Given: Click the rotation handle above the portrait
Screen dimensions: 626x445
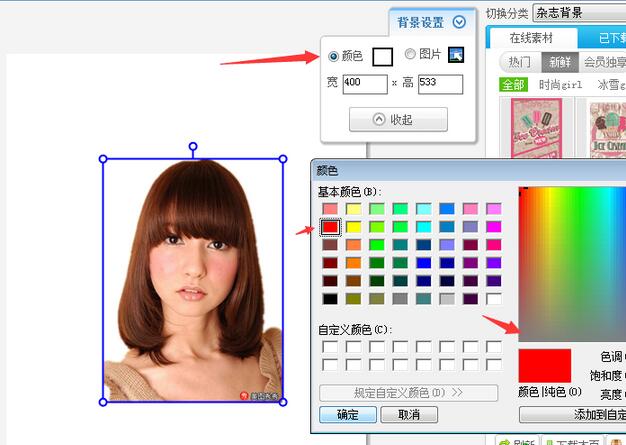Looking at the screenshot, I should [193, 146].
